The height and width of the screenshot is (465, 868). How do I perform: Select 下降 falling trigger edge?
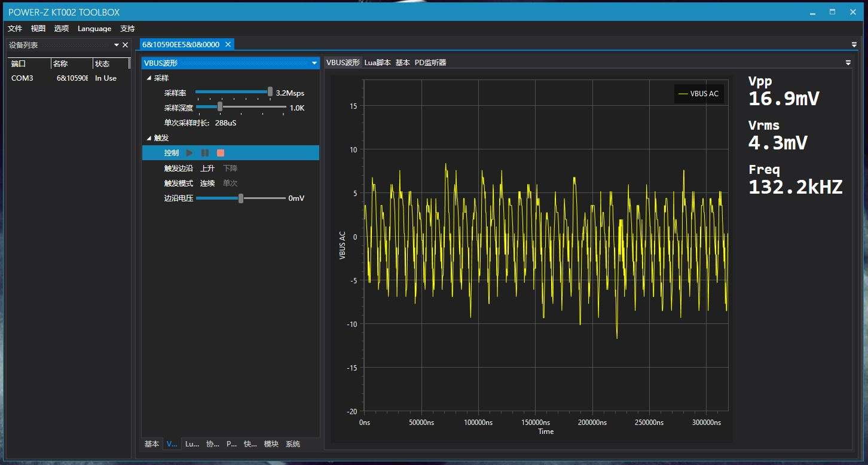tap(230, 168)
